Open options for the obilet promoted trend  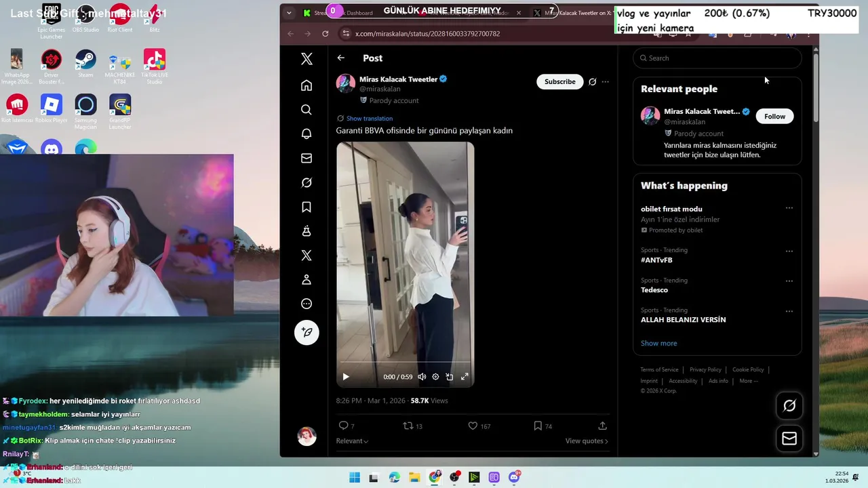pos(789,208)
